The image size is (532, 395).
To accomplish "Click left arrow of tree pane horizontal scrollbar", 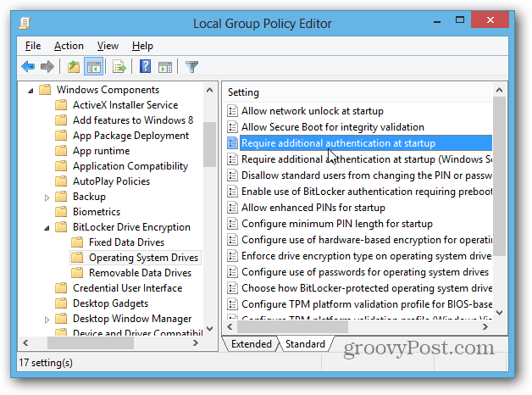I will tap(25, 343).
